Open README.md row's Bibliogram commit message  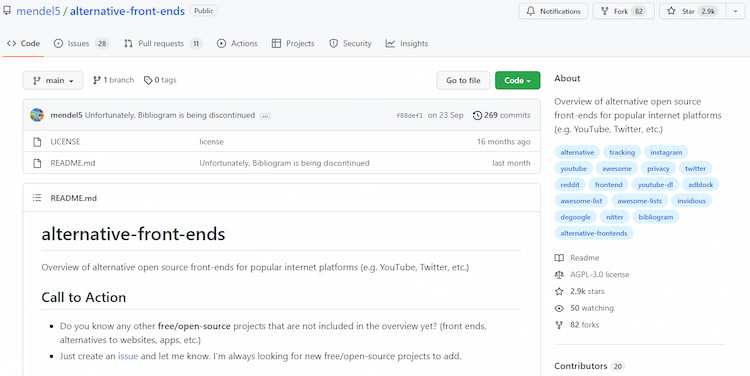click(284, 163)
